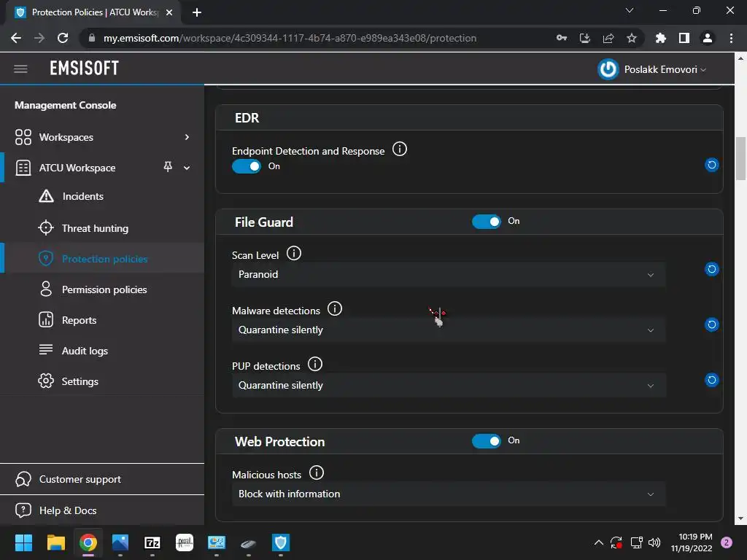Open Chrome extensions puzzle icon

tap(660, 38)
